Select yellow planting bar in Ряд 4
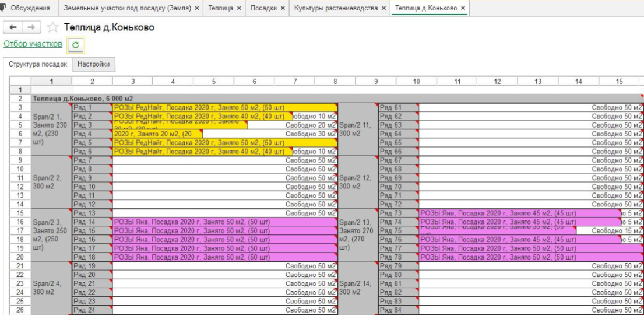644x315 pixels. coord(158,134)
